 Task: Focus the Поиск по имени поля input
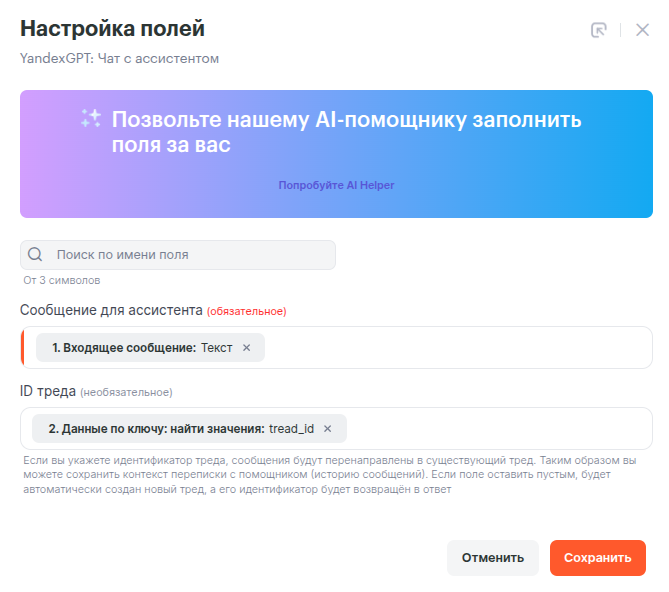point(190,255)
